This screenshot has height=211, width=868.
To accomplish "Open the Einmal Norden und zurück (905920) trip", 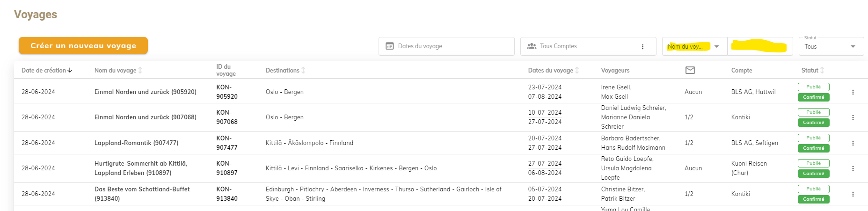I will click(x=145, y=92).
